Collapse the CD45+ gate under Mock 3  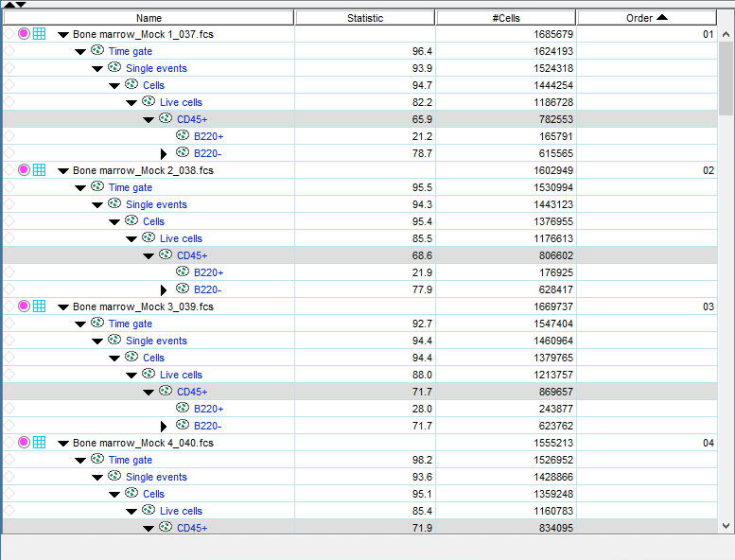(149, 392)
